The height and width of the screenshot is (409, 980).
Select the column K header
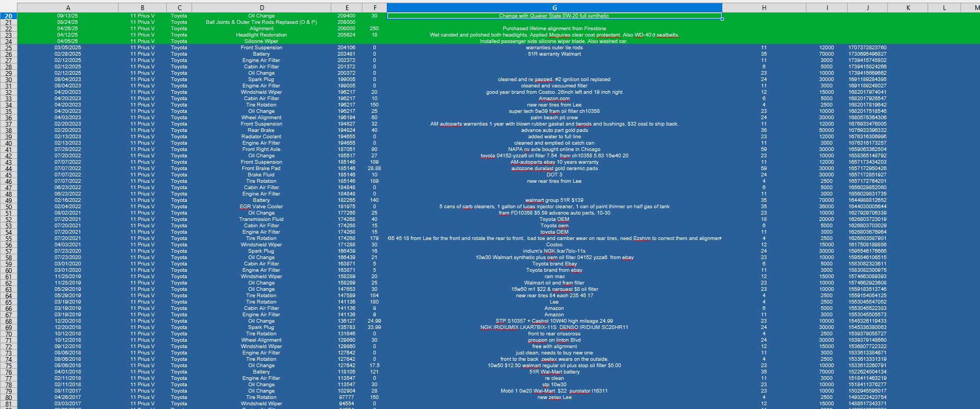click(x=908, y=7)
